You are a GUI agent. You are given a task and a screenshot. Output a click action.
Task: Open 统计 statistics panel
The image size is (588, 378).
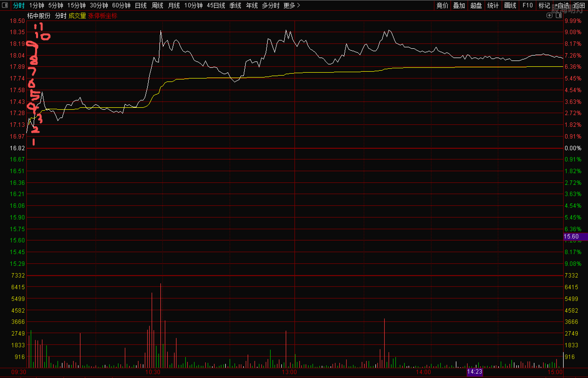(x=493, y=5)
